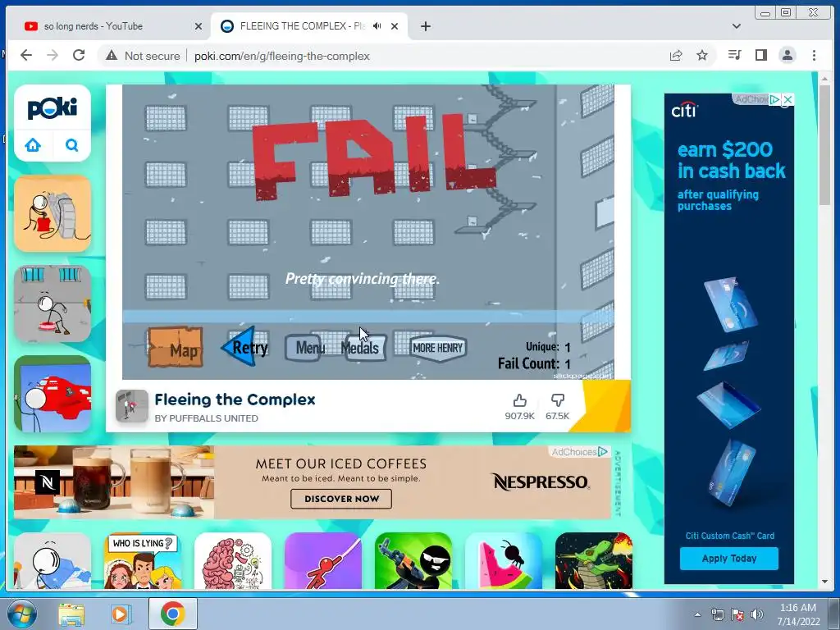Click AdChoices icon on Nespresso banner
The height and width of the screenshot is (630, 840).
click(x=603, y=452)
